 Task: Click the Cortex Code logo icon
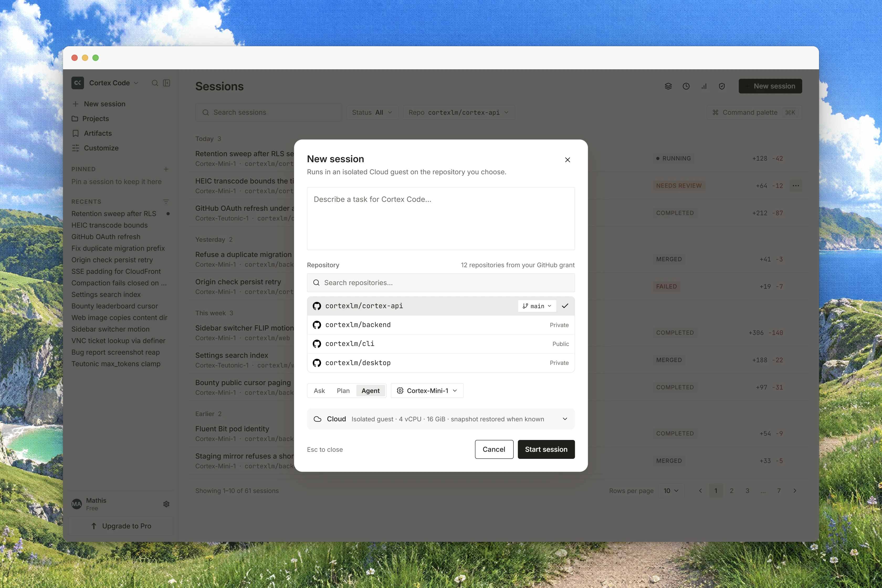[78, 83]
